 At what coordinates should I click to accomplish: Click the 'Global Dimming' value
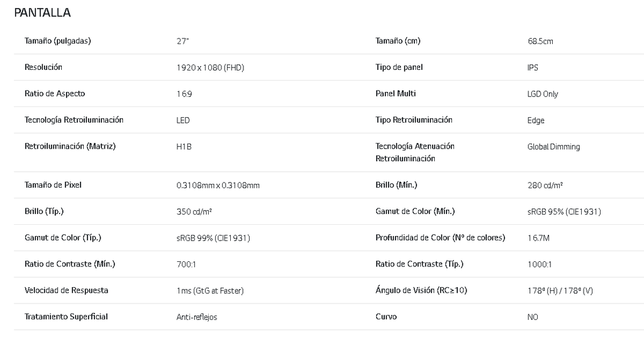coord(553,147)
